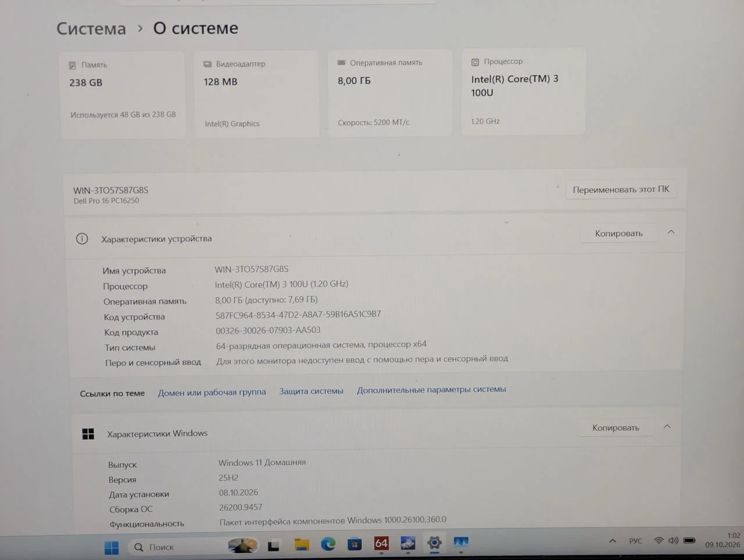Select the Dell Pro 16 PC16250 model text
Screen dimensions: 744x560
(x=106, y=201)
